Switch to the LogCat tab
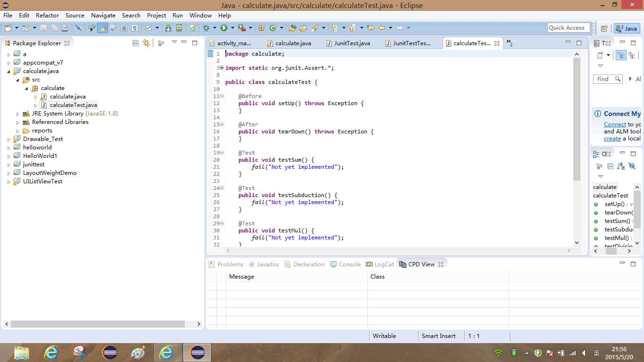The image size is (644, 362). (380, 264)
